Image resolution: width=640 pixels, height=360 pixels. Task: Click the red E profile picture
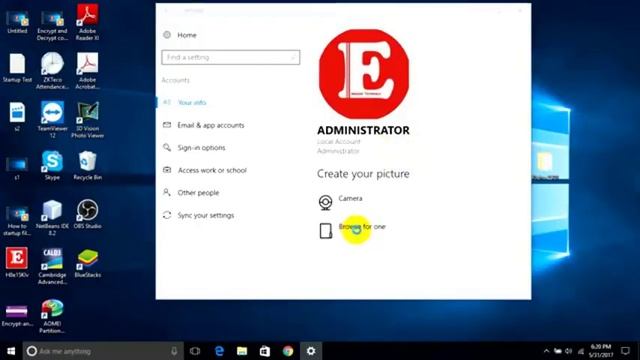pos(364,74)
